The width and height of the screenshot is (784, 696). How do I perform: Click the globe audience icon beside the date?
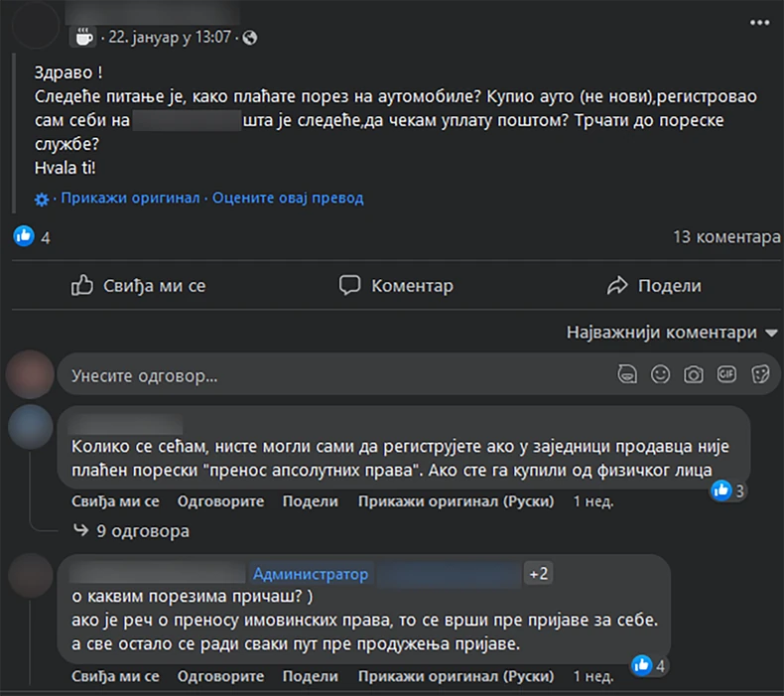(x=249, y=38)
